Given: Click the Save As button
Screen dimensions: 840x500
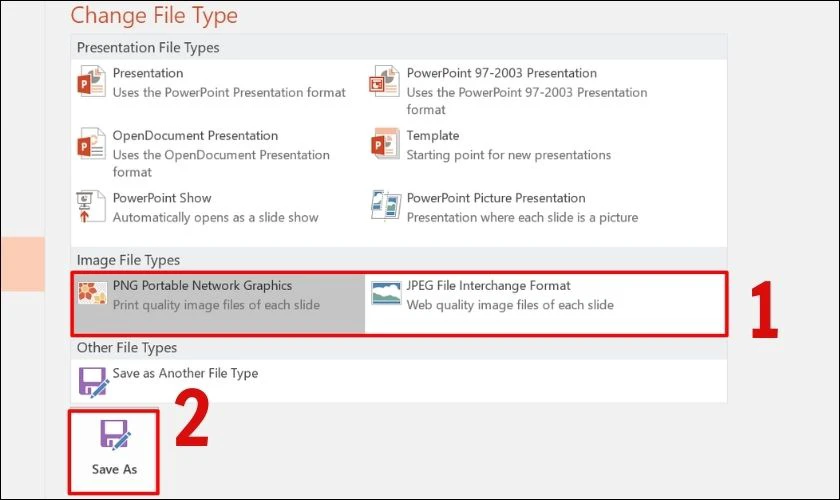Looking at the screenshot, I should pos(114,452).
